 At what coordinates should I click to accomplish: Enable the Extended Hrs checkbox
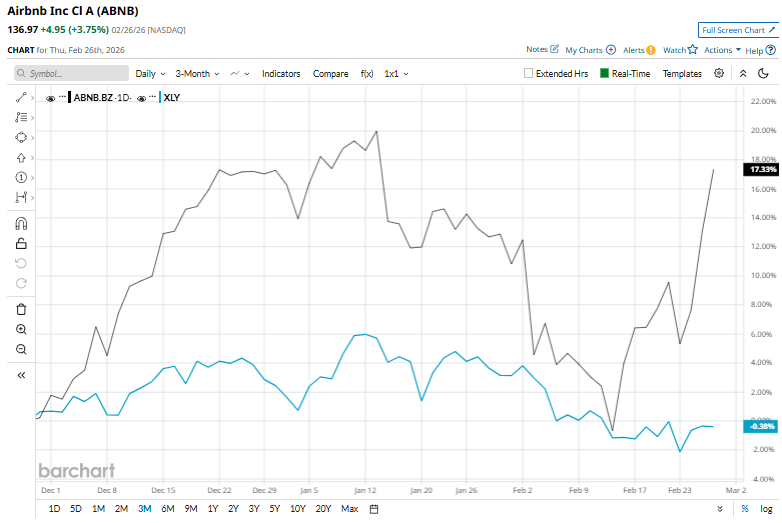point(529,73)
